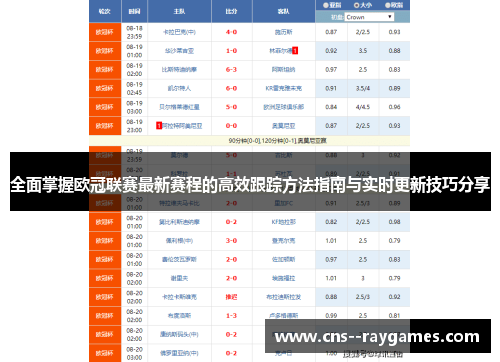
Task: Click 欧冠杯 label in the 6-3 row
Action: tap(105, 69)
